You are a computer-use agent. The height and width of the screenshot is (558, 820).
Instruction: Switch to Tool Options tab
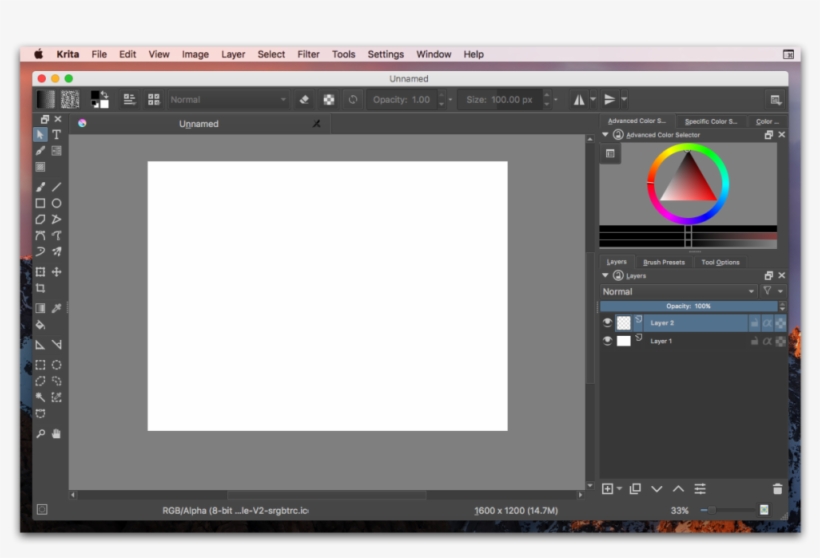tap(720, 262)
